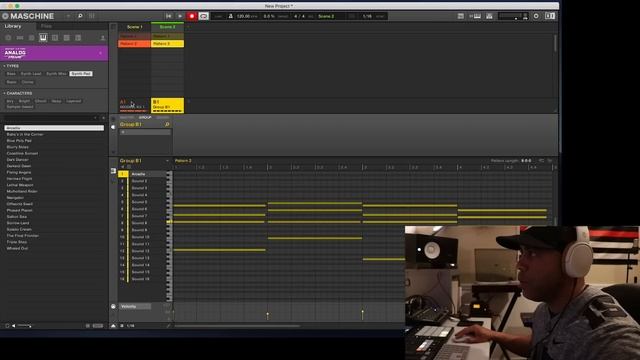Select group A1 in the arranger

pos(134,105)
